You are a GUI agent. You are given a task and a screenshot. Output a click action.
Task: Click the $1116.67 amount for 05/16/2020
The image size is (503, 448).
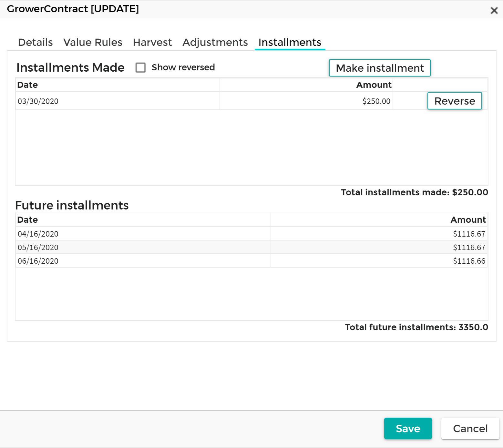(x=379, y=247)
